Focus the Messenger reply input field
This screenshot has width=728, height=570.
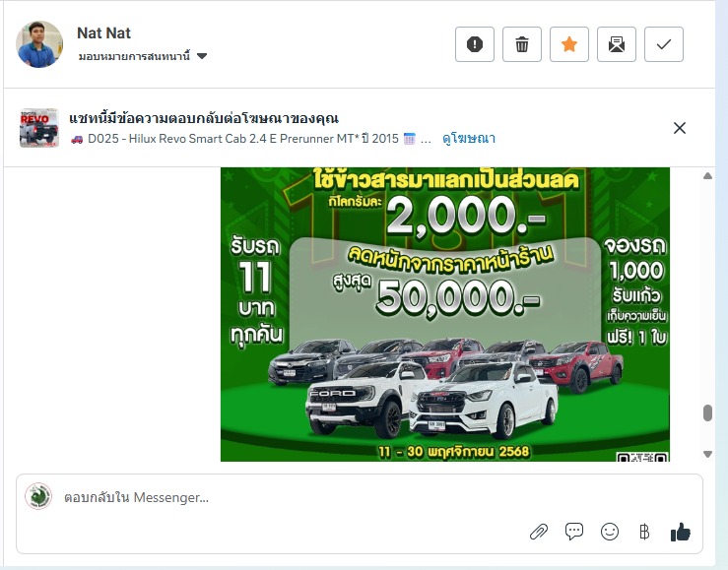360,498
